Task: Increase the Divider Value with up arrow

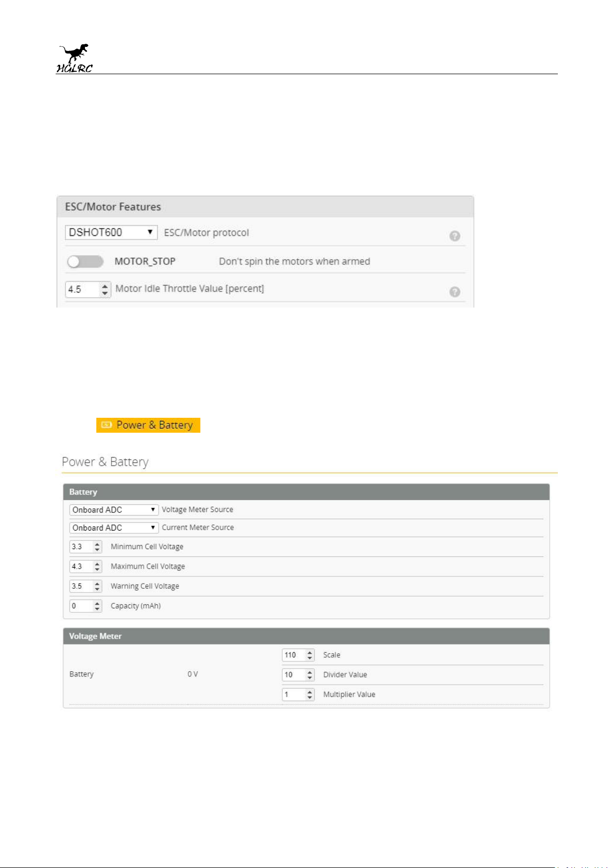Action: 310,672
